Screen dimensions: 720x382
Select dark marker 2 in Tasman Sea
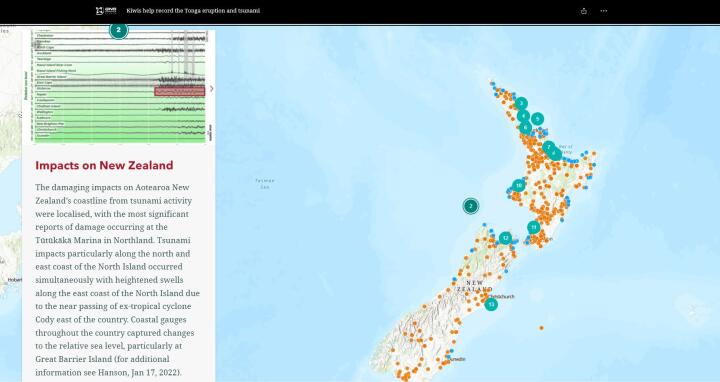[470, 206]
